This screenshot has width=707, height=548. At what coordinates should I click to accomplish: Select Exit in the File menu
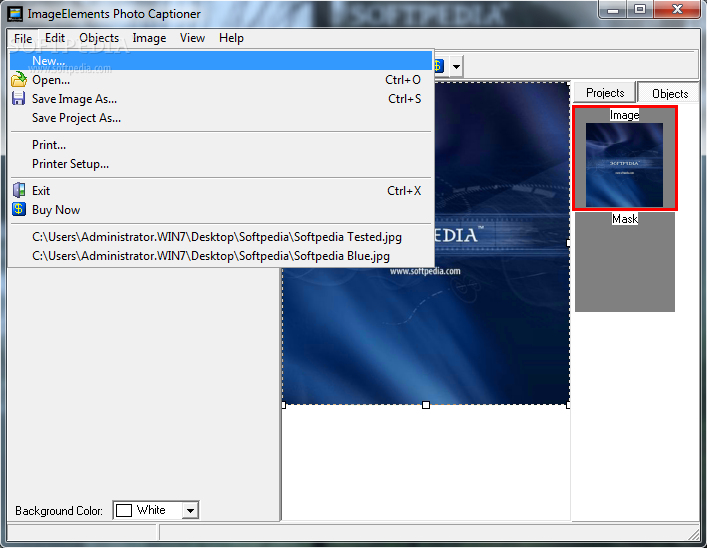click(221, 191)
